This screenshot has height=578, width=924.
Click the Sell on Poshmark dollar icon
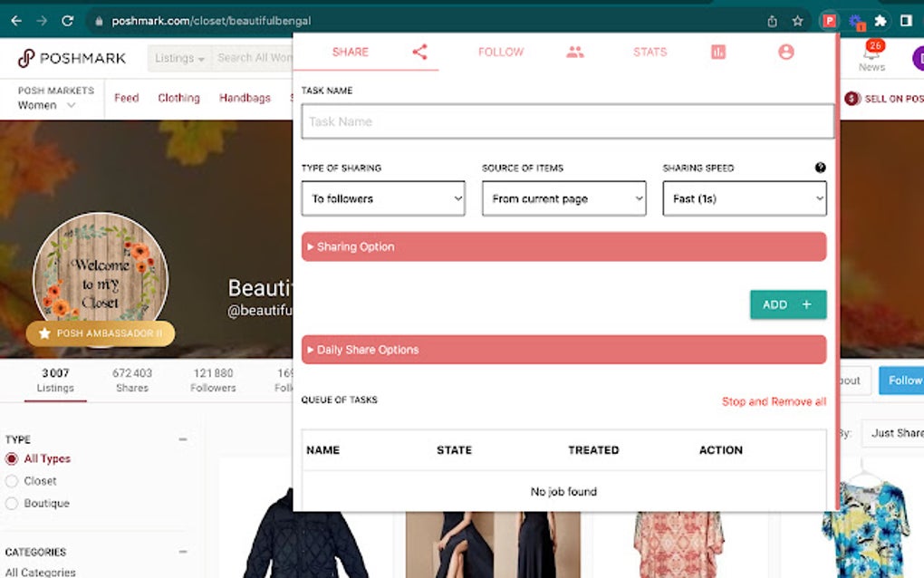pos(852,99)
